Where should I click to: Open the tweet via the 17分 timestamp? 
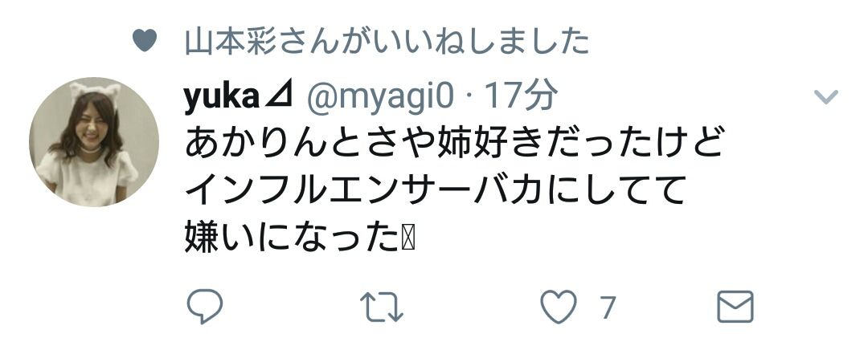521,97
